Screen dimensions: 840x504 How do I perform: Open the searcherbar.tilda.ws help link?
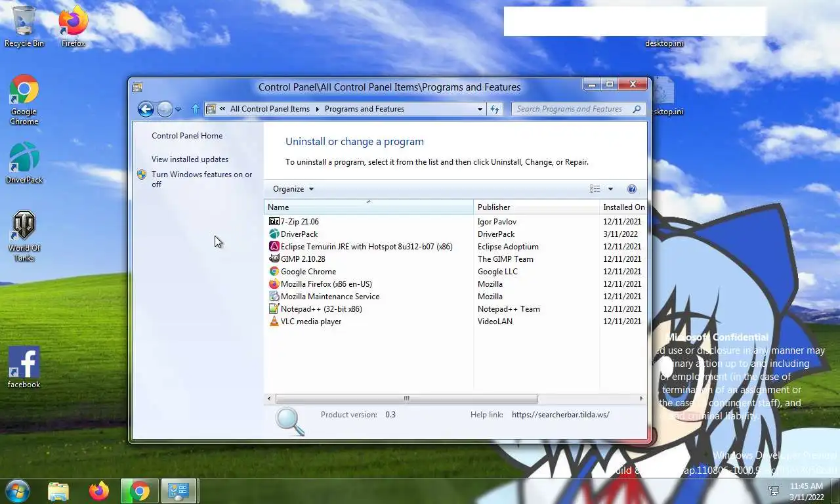click(x=560, y=415)
